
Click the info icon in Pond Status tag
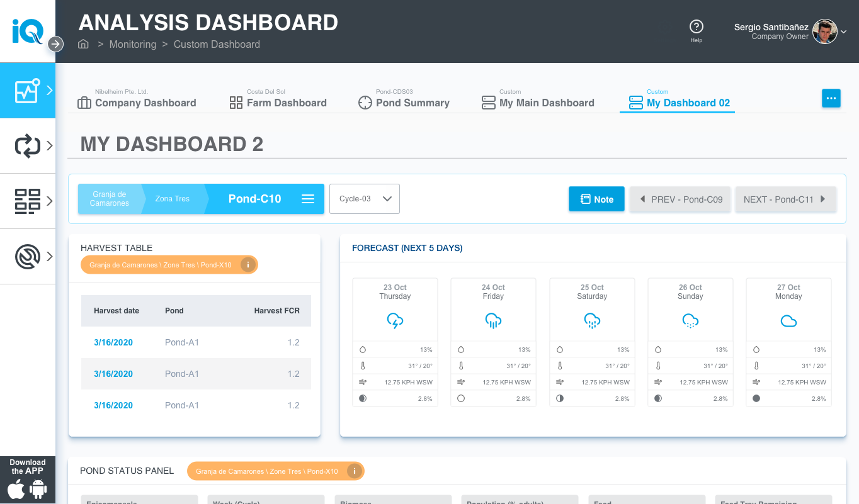pos(355,471)
